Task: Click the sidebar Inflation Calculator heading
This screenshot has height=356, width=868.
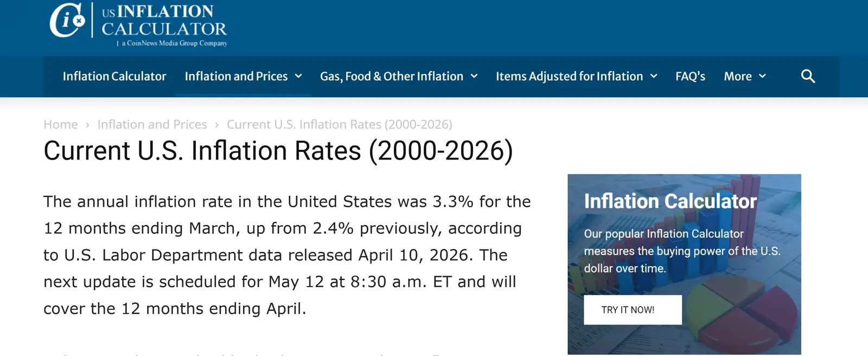Action: click(x=670, y=201)
